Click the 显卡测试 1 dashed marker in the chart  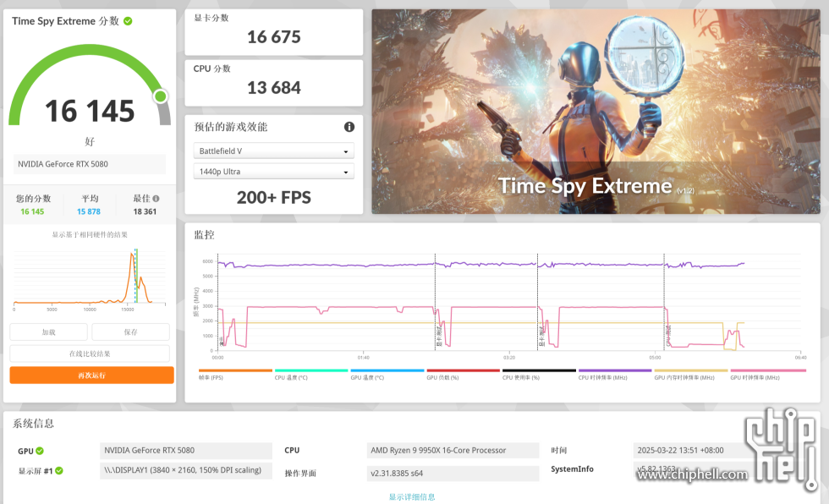[x=436, y=301]
